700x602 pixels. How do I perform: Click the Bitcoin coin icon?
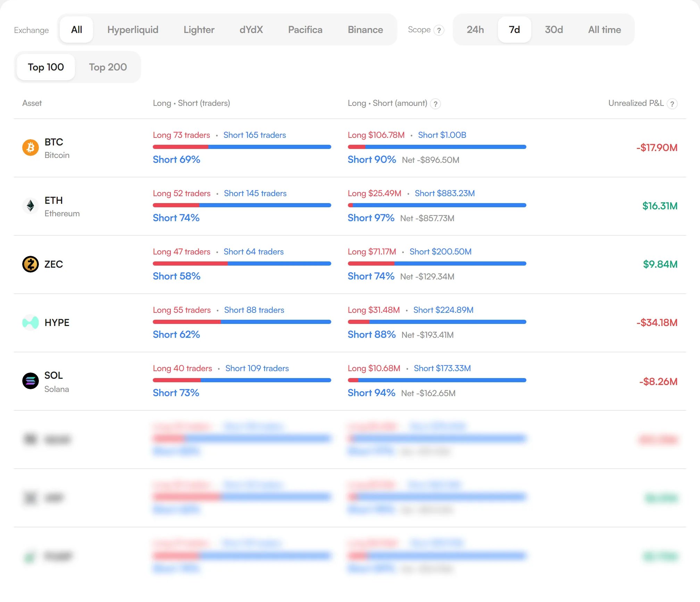(31, 148)
